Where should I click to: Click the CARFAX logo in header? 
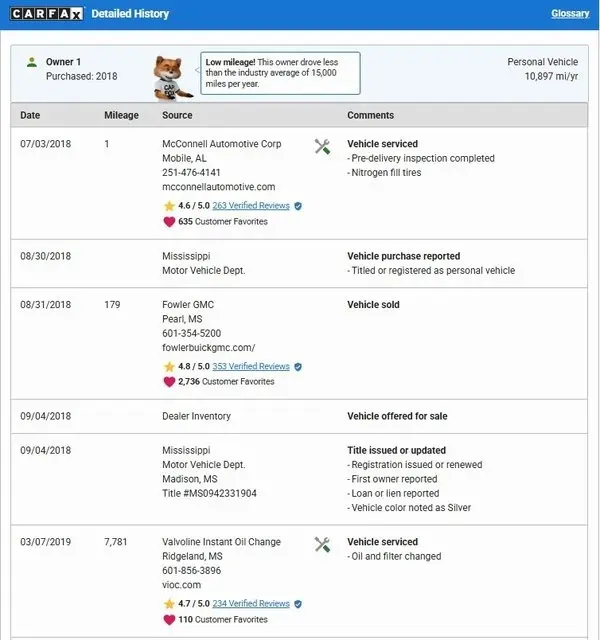click(x=45, y=14)
